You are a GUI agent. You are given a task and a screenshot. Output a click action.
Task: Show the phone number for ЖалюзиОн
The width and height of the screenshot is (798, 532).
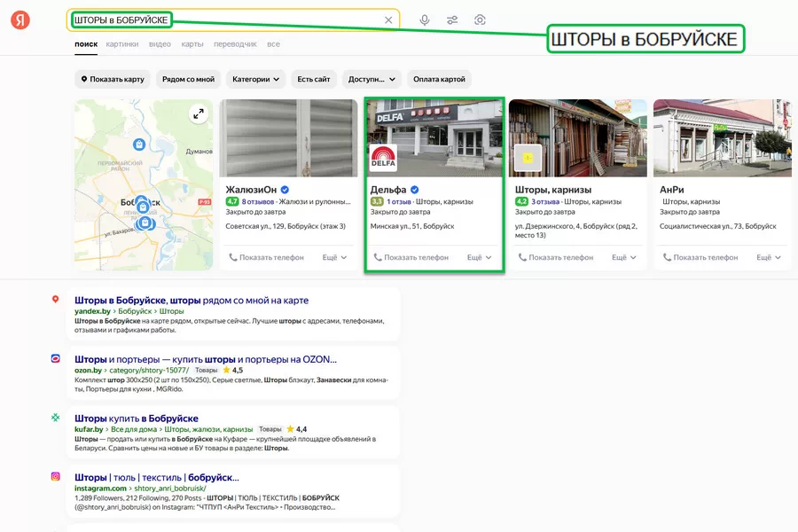(266, 258)
